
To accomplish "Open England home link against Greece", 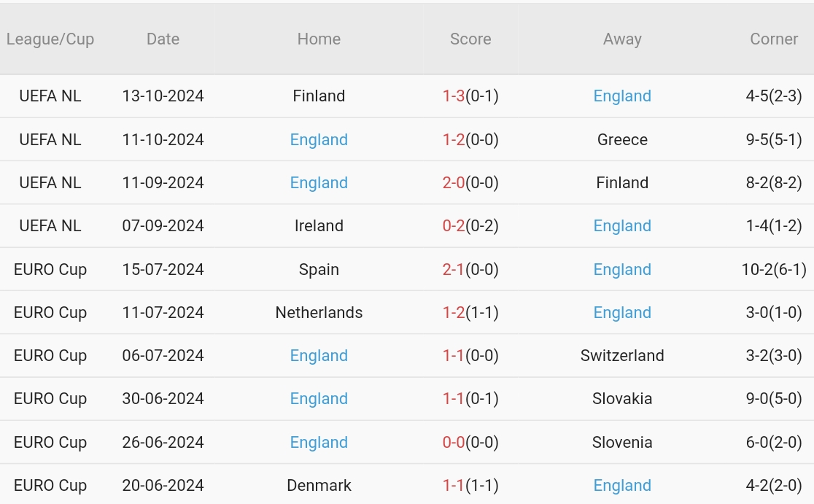I will [x=319, y=139].
